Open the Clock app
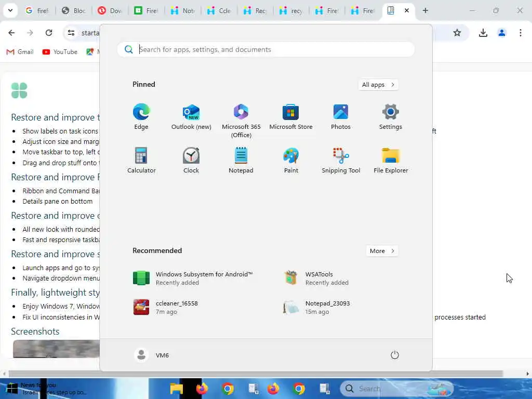Screen dimensions: 532x399 [191, 161]
